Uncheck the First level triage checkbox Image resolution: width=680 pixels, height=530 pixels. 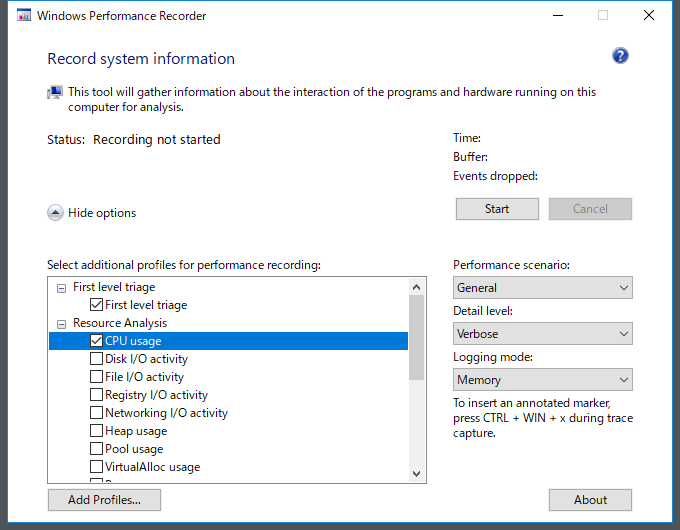(96, 304)
